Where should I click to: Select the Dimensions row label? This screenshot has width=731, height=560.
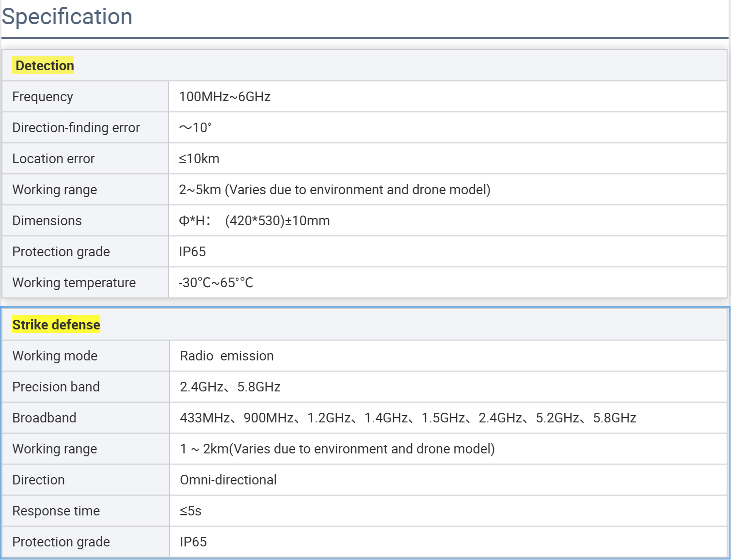pyautogui.click(x=47, y=220)
